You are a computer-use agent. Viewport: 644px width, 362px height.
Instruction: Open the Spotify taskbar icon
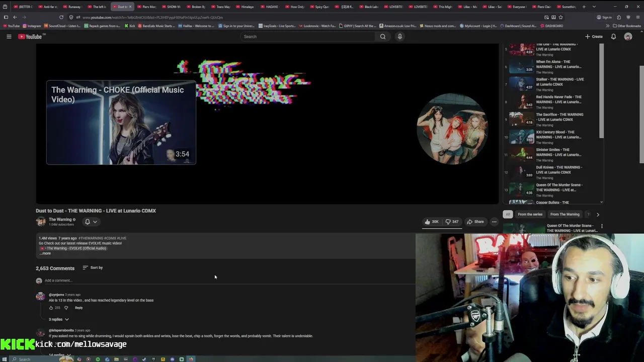pos(98,359)
